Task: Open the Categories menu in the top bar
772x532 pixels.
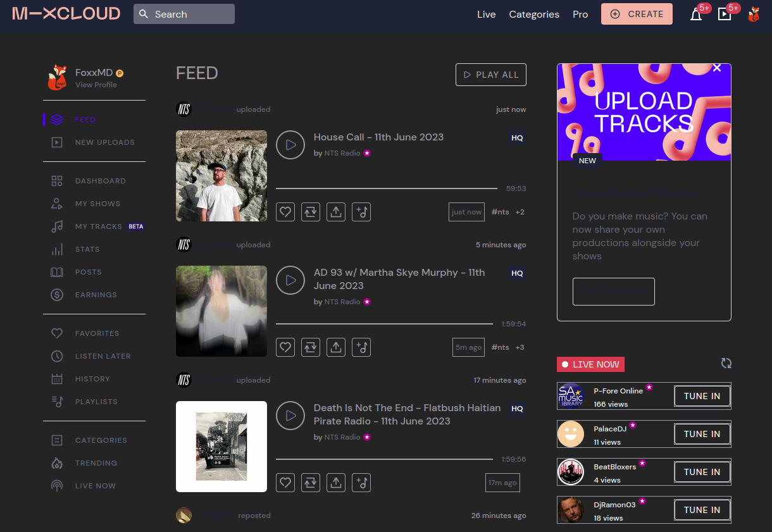Action: point(534,14)
